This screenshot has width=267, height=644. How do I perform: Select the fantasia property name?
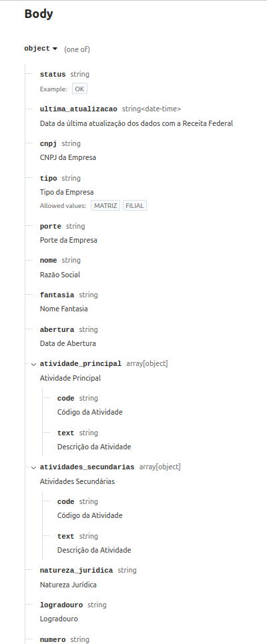tap(57, 295)
